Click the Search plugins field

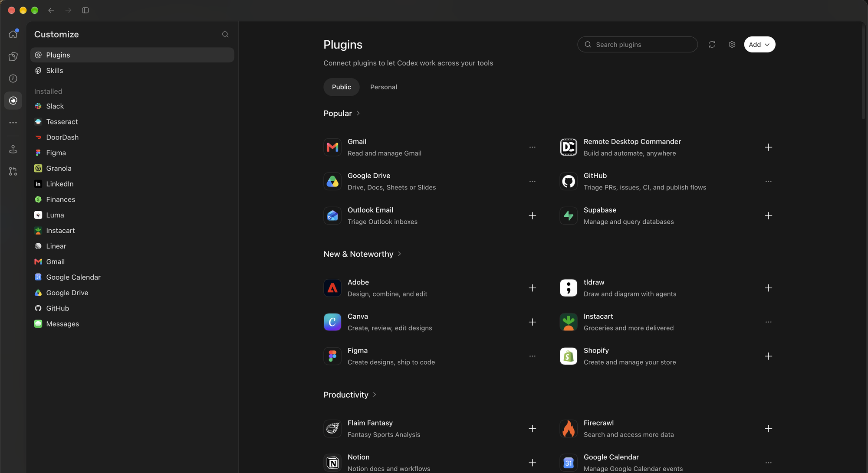tap(638, 45)
